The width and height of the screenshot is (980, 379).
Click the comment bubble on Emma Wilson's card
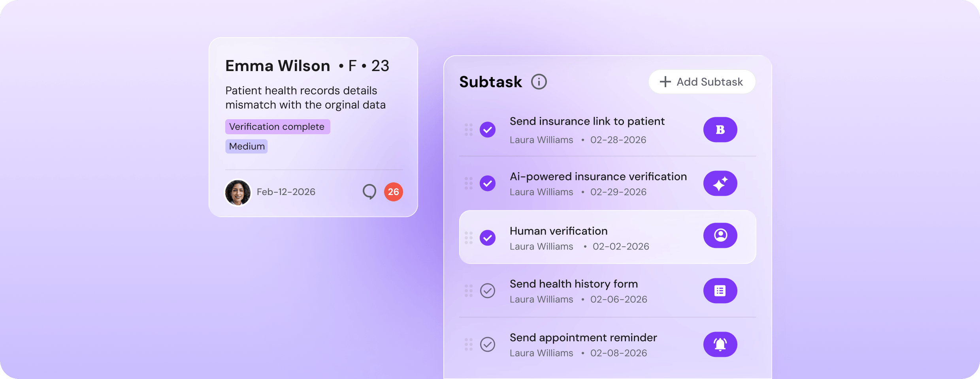369,192
